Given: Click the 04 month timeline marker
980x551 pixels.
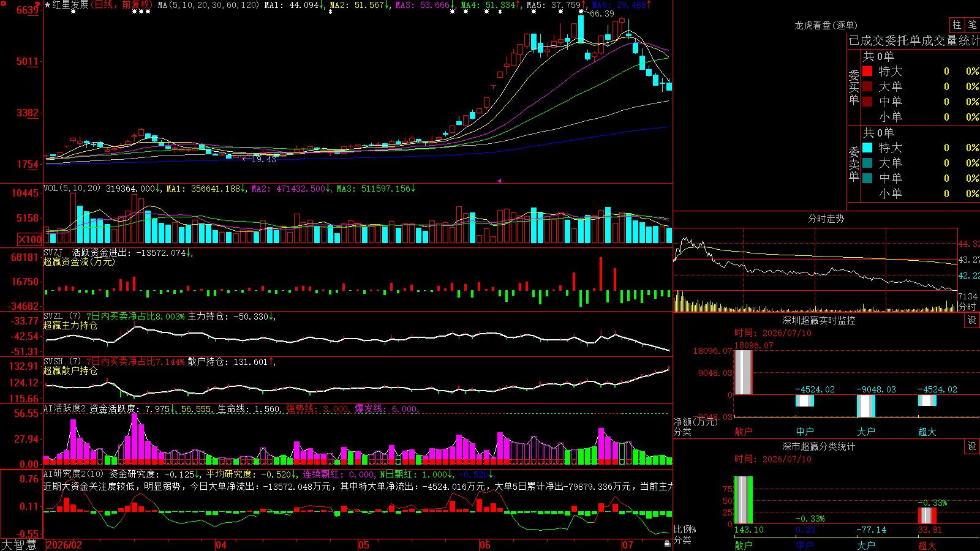Looking at the screenshot, I should 221,545.
